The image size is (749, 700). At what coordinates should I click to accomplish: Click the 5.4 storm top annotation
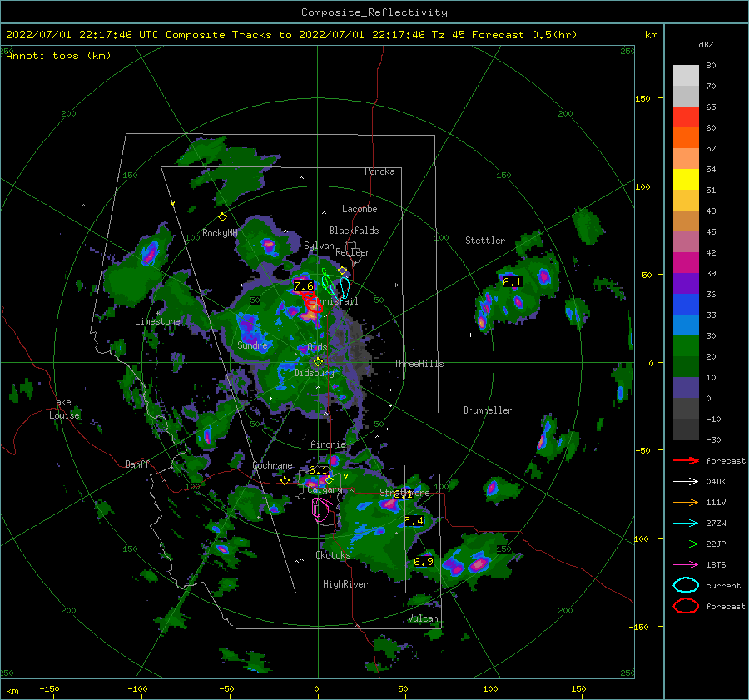tap(414, 521)
